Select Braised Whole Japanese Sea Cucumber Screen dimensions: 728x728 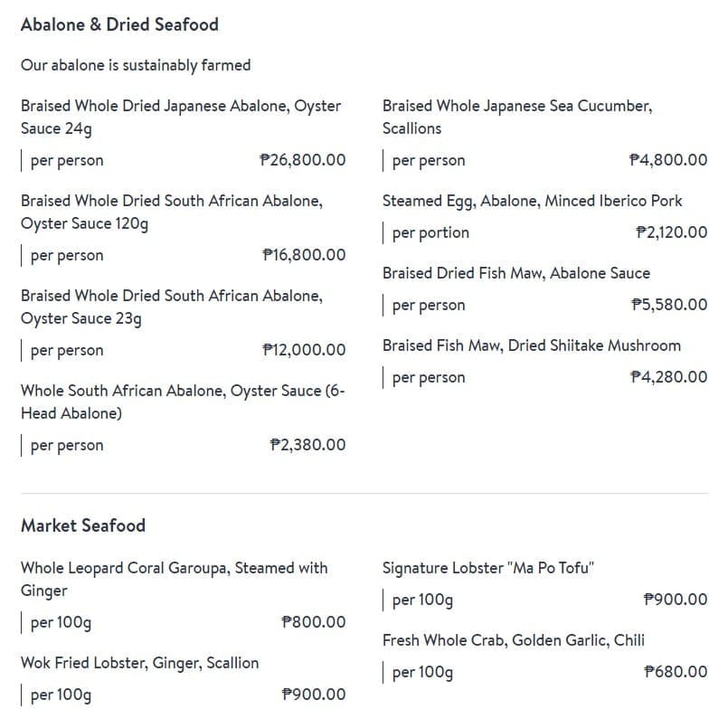coord(516,117)
